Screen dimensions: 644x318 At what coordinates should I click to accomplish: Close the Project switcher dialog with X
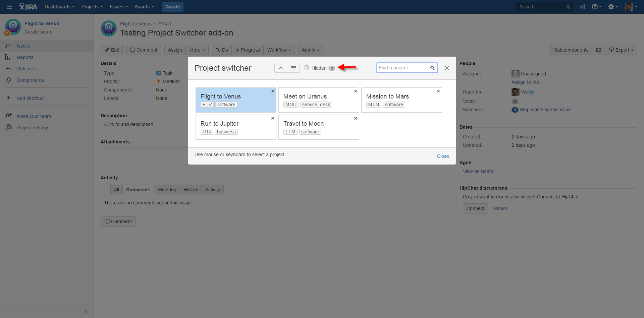[447, 68]
